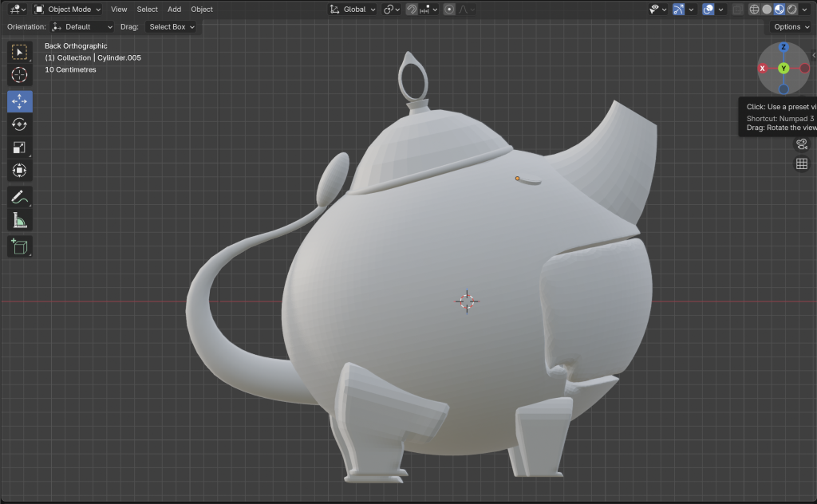Activate the Cursor tool in toolbar
The image size is (817, 504).
coord(20,76)
